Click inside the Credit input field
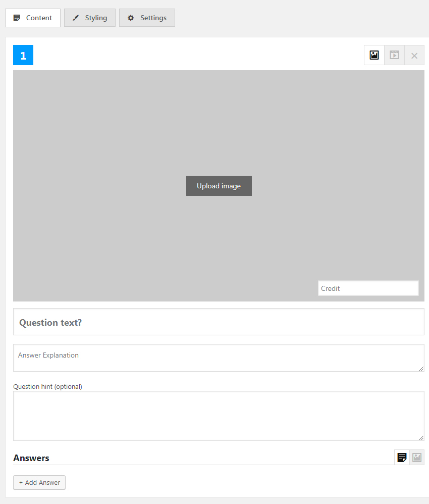The image size is (429, 504). [x=368, y=288]
